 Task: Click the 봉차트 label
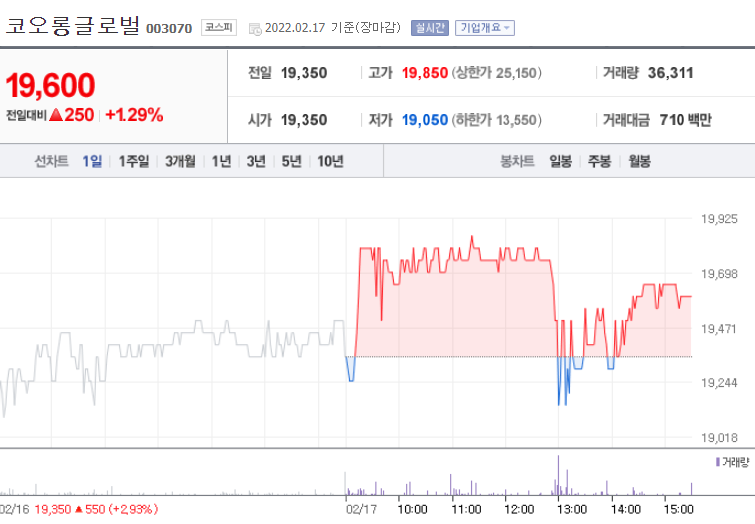[x=518, y=161]
